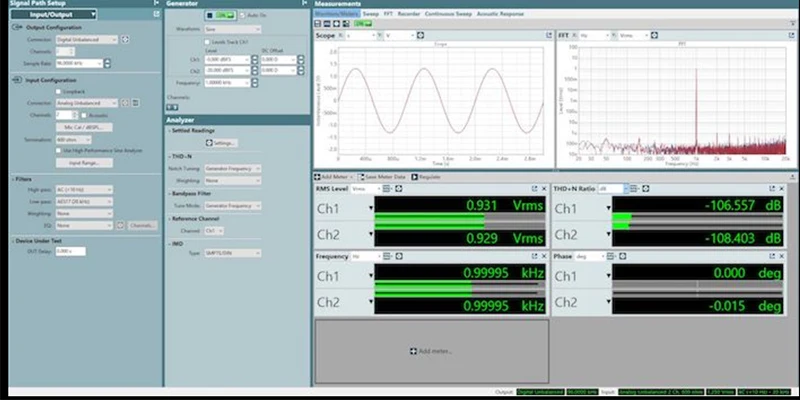Switch to Sweep tab
The width and height of the screenshot is (800, 400).
(x=371, y=14)
